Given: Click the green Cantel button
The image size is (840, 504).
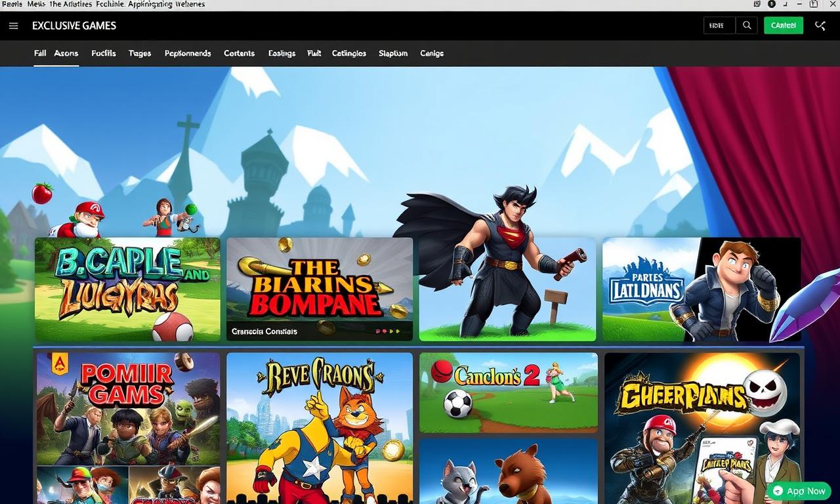Looking at the screenshot, I should click(x=784, y=26).
